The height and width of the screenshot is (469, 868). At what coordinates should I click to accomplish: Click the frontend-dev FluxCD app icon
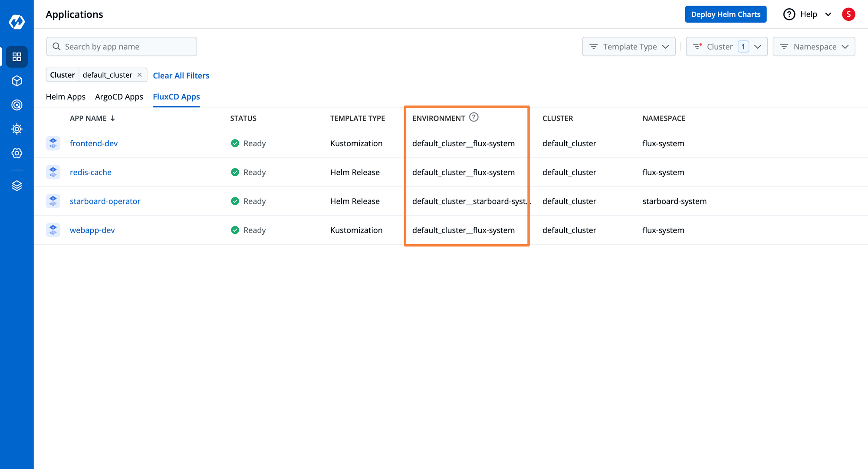pyautogui.click(x=53, y=143)
